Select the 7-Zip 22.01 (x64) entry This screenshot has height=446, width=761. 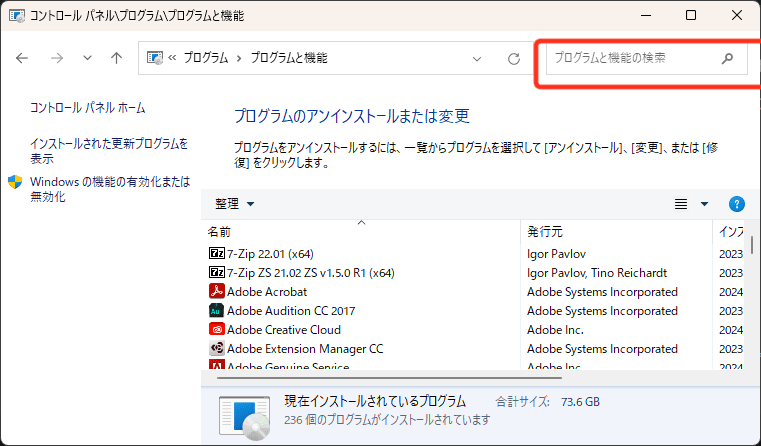click(270, 254)
